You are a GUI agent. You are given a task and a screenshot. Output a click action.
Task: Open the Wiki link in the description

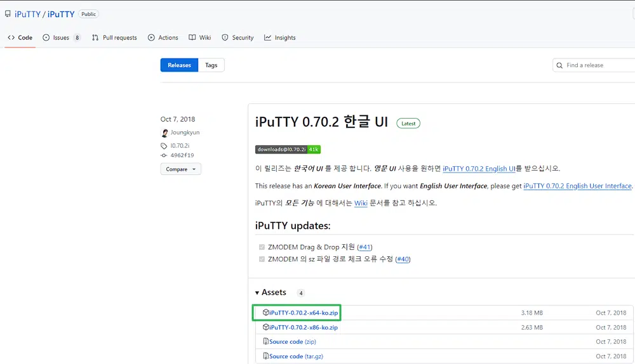(x=361, y=203)
